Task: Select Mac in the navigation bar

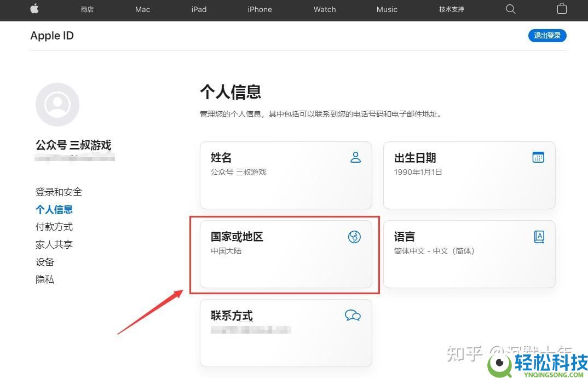Action: coord(142,9)
